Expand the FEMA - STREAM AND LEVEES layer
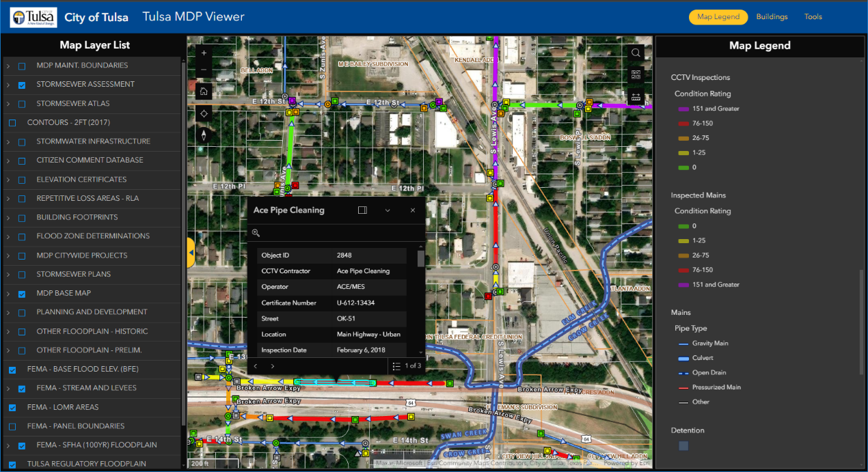 tap(6, 387)
